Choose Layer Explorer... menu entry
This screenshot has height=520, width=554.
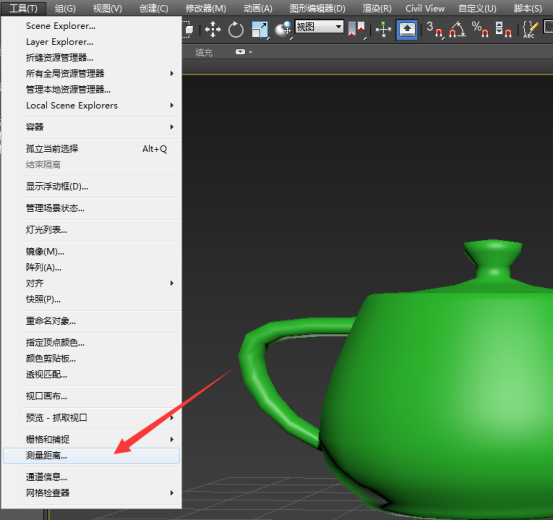coord(92,42)
